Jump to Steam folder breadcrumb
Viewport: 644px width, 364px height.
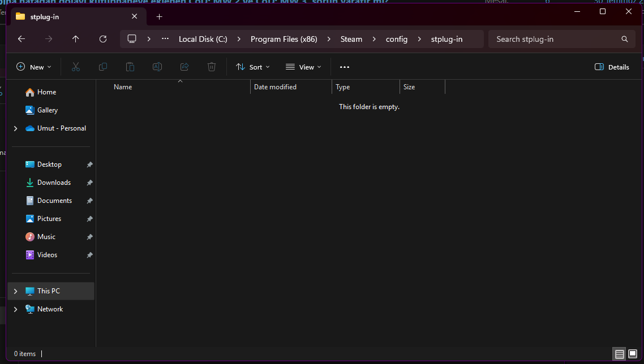[x=351, y=39]
